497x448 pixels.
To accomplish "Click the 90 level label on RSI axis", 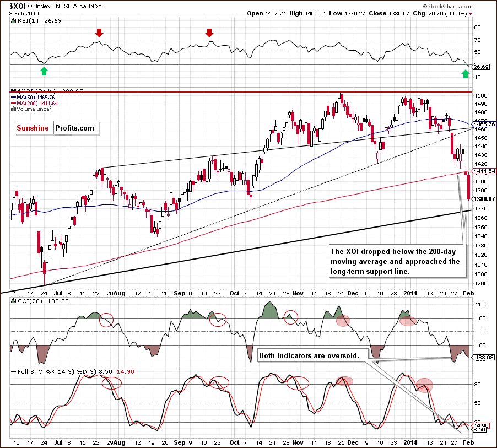I will (x=477, y=27).
